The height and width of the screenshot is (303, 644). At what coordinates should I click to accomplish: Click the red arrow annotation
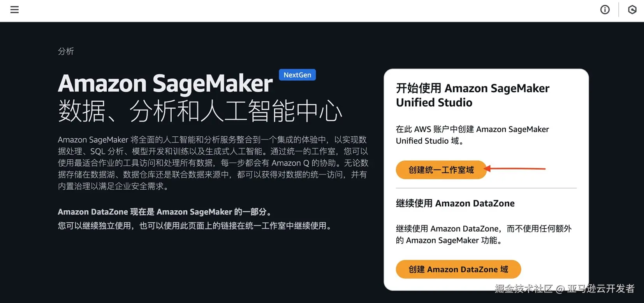514,169
